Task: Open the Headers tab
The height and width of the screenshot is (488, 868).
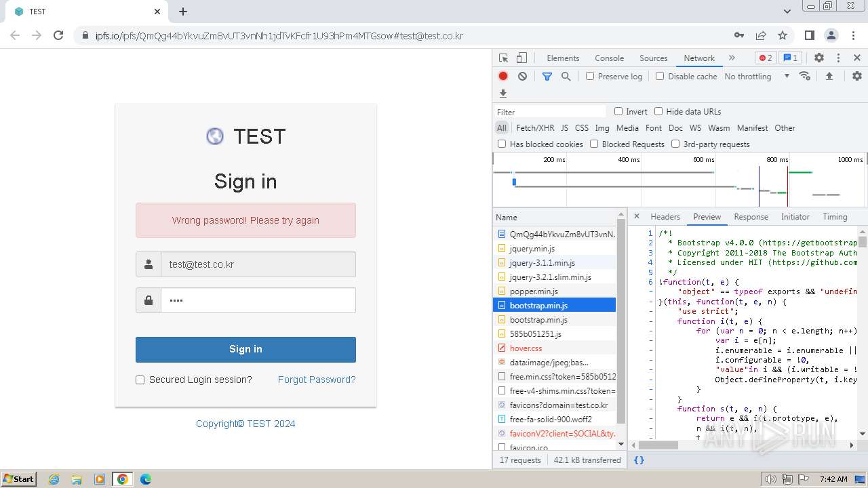Action: (665, 217)
